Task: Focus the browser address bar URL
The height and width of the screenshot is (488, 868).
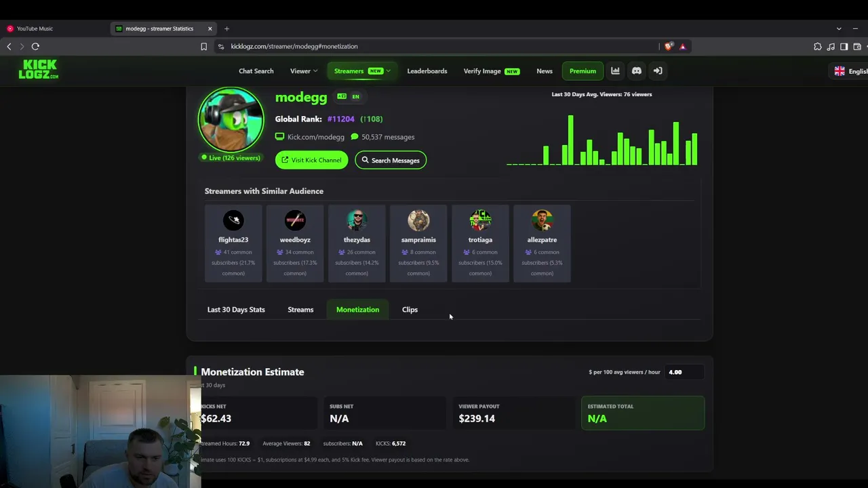Action: 294,46
